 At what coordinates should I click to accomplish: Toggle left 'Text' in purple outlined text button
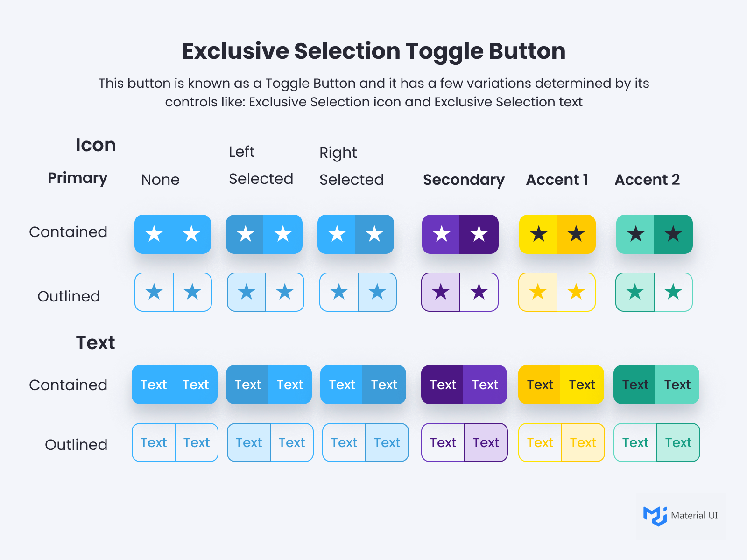tap(443, 443)
